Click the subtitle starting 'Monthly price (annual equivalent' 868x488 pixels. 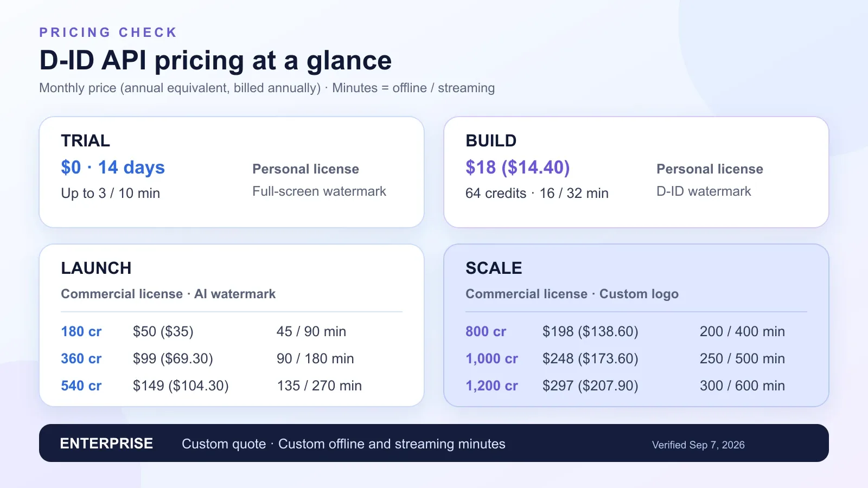[x=267, y=88]
